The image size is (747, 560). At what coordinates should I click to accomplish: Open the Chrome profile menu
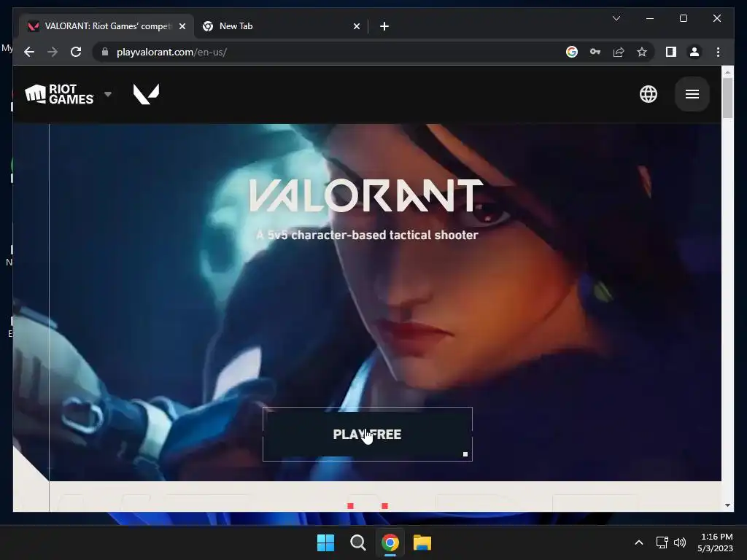[694, 52]
